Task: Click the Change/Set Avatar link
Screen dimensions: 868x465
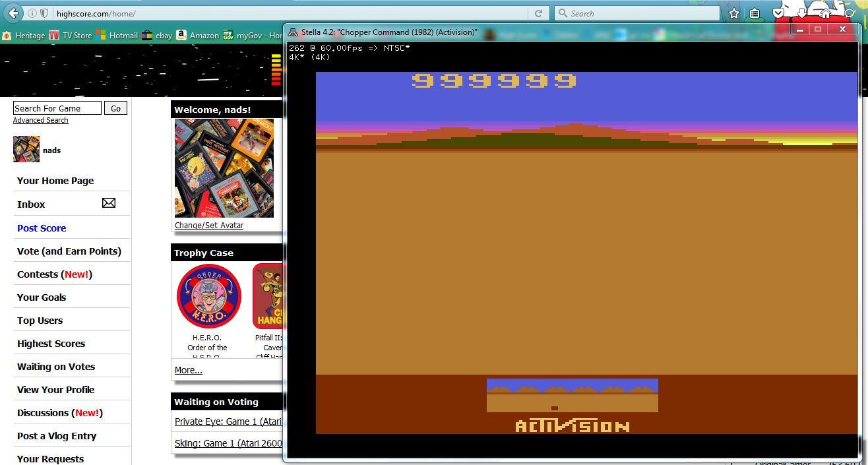Action: (209, 225)
